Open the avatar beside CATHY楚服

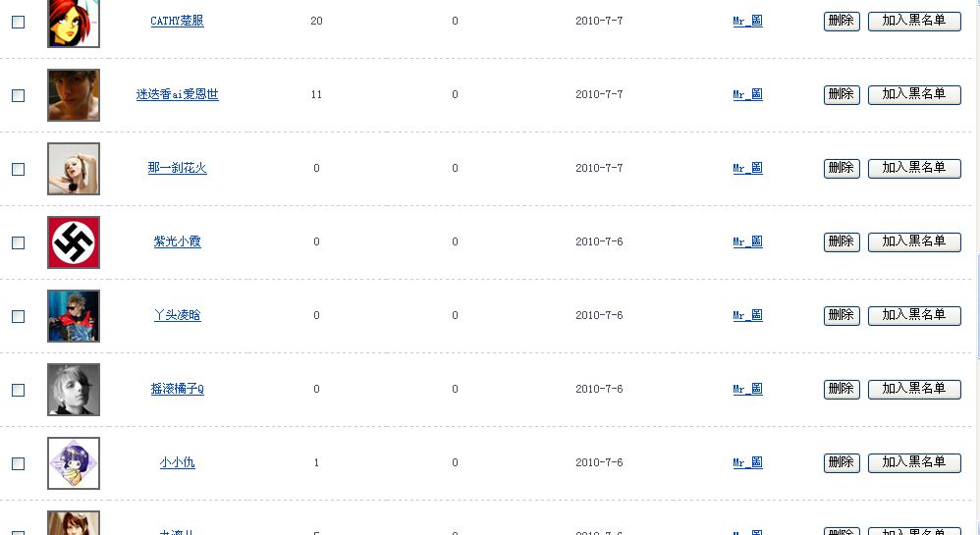tap(74, 22)
